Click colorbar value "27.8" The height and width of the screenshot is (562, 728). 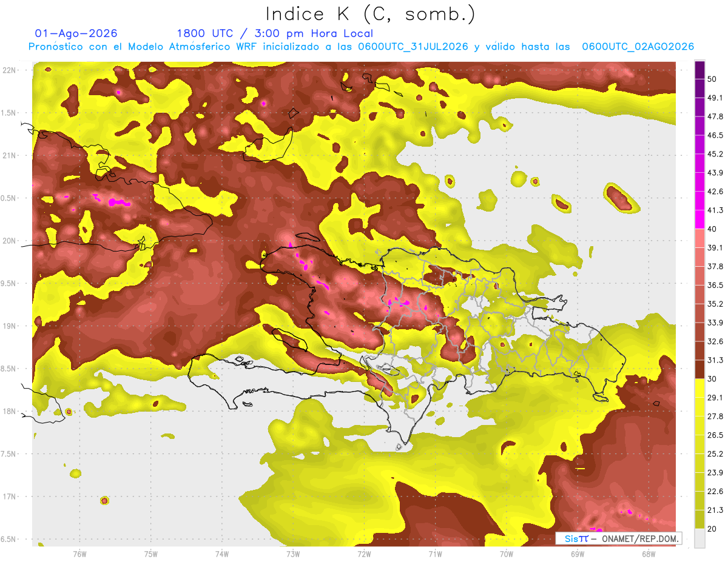point(715,416)
